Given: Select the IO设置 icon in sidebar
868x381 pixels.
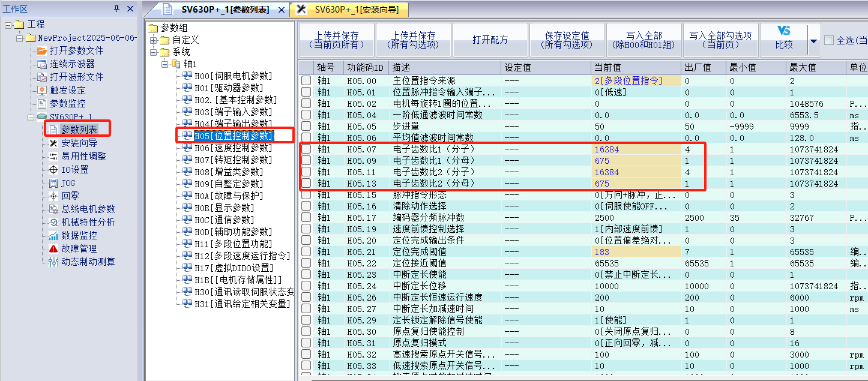Looking at the screenshot, I should click(x=54, y=170).
